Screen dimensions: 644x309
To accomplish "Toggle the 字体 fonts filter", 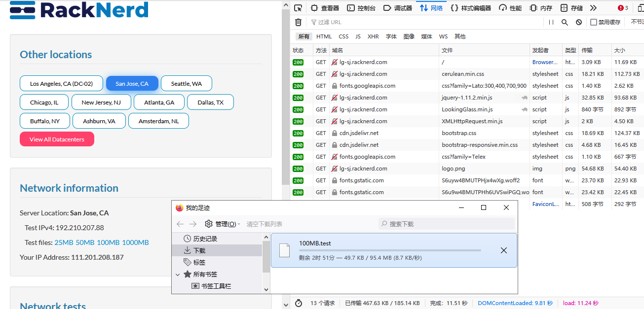I will (x=391, y=36).
